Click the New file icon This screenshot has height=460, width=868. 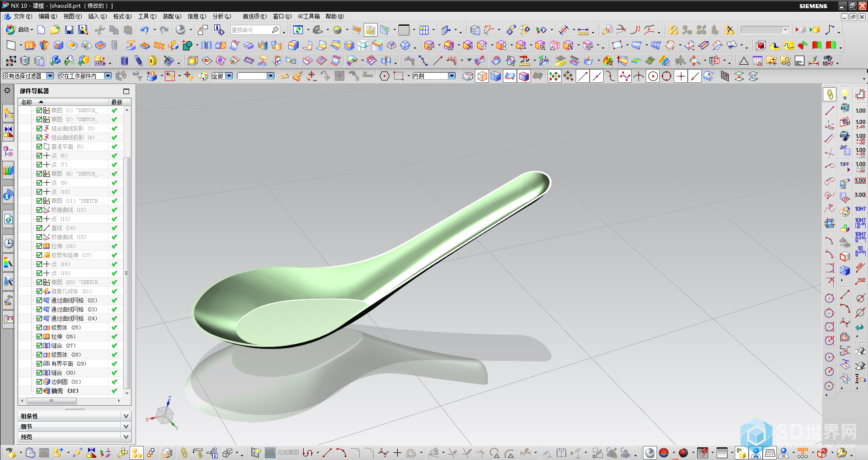(x=41, y=30)
